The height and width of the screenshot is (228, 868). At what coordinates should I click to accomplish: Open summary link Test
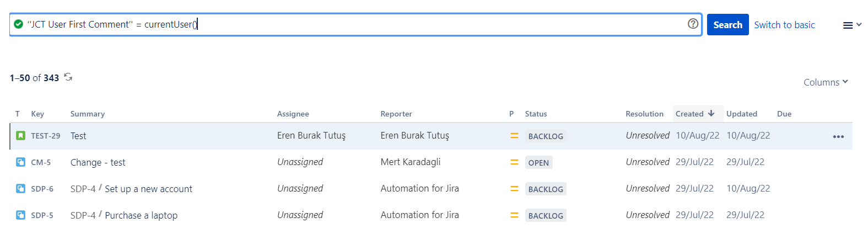pos(78,136)
